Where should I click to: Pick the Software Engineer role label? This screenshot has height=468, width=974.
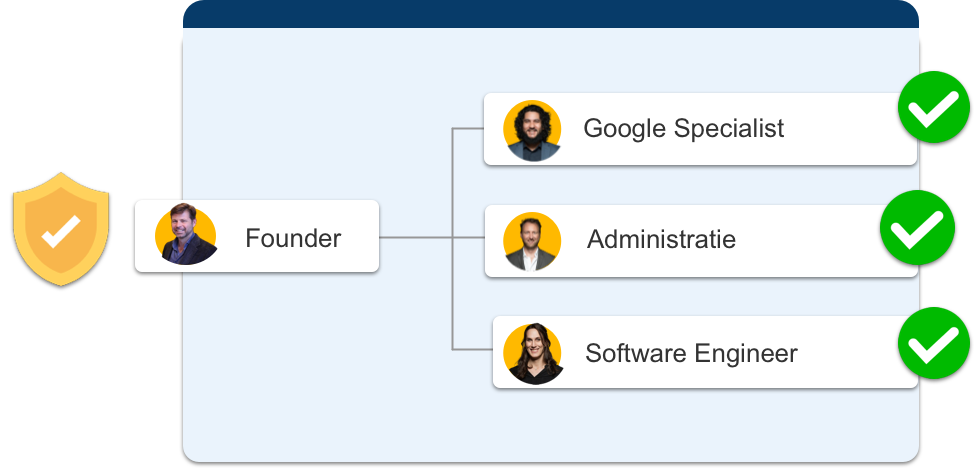tap(691, 353)
